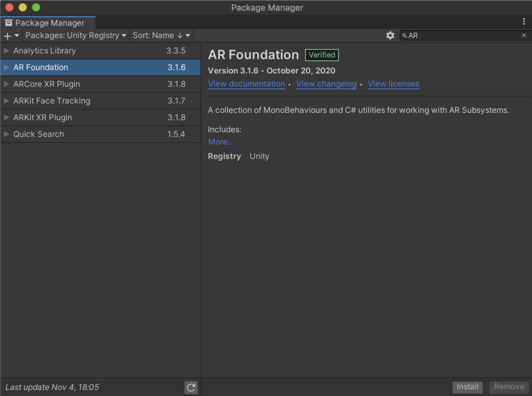
Task: Select ARKit XR Plugin in the list
Action: click(x=43, y=117)
